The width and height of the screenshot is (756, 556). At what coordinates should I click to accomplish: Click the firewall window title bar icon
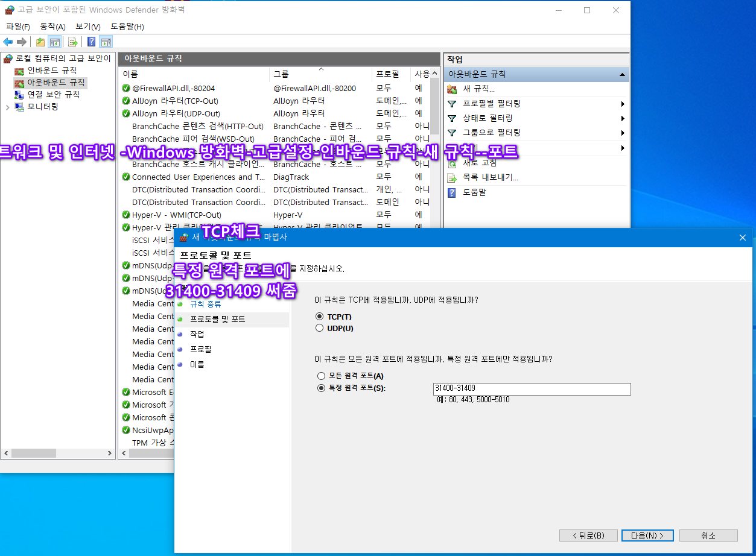[x=9, y=10]
